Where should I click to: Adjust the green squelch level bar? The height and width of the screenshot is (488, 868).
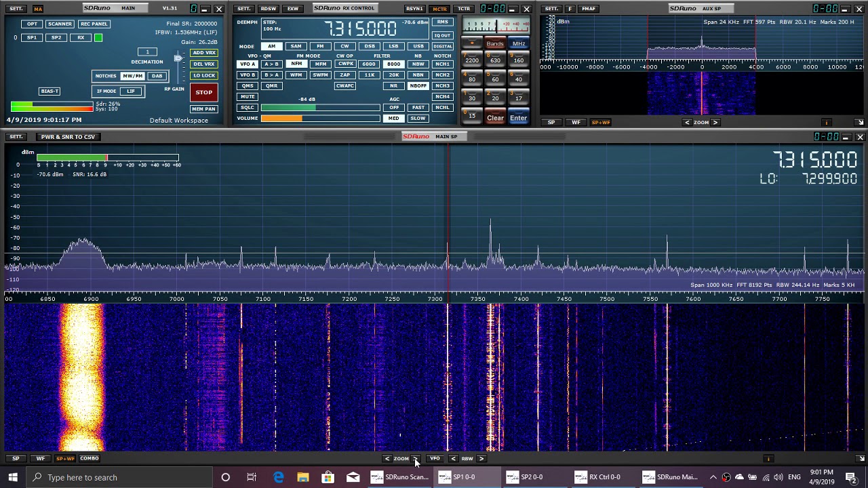click(320, 108)
